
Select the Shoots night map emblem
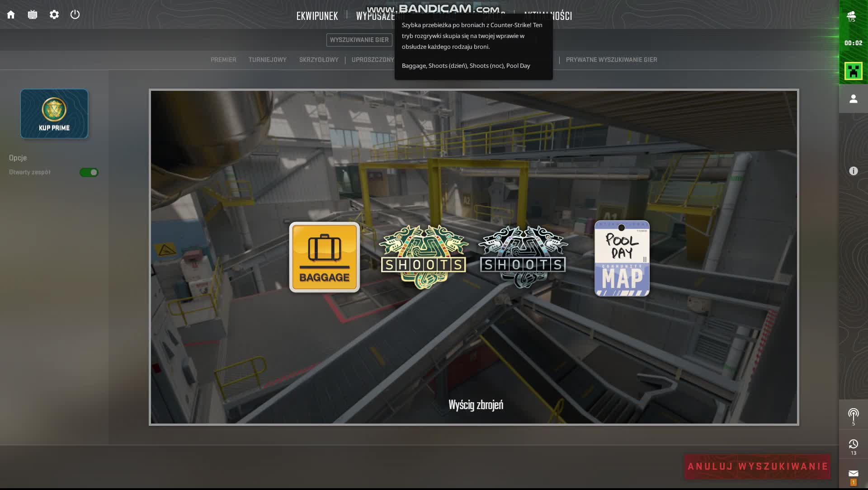(x=523, y=257)
